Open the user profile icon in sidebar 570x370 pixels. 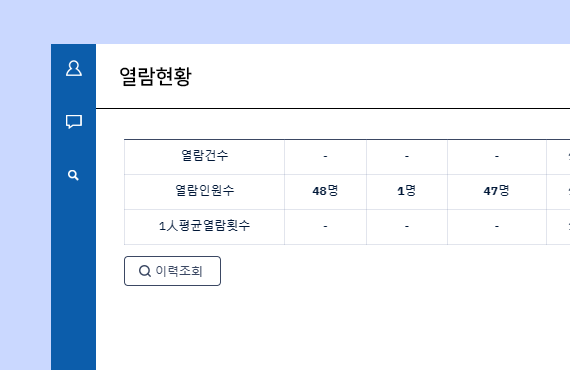click(x=74, y=68)
